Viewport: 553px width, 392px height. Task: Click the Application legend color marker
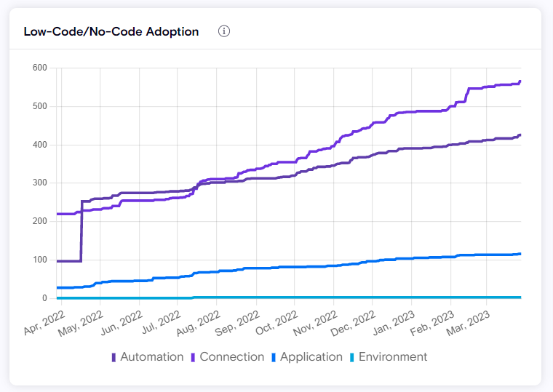[x=274, y=357]
